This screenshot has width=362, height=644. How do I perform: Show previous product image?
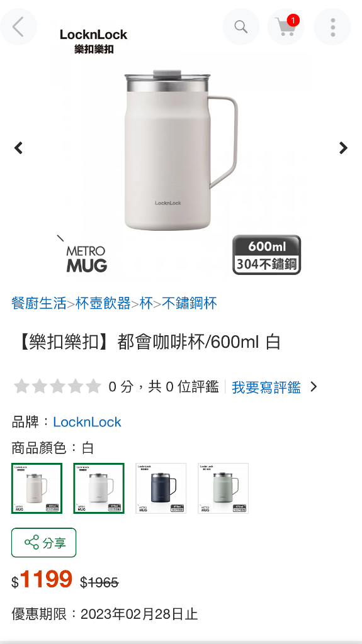pos(18,148)
